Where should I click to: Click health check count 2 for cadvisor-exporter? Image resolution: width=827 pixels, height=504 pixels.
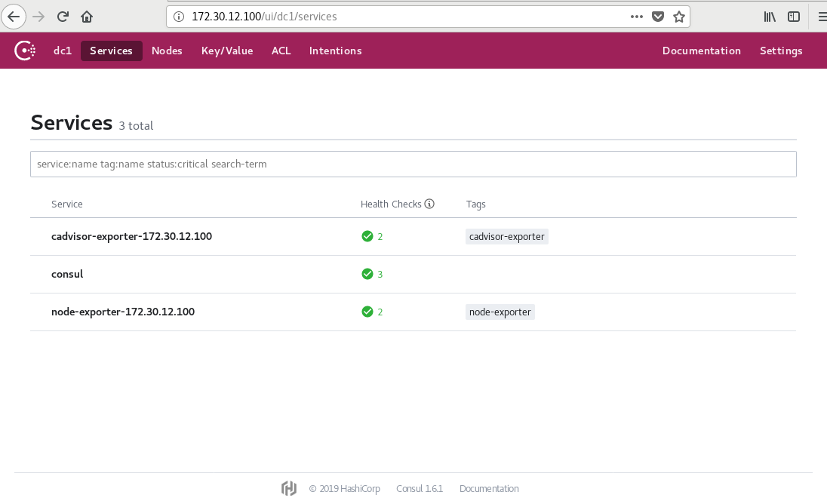380,237
